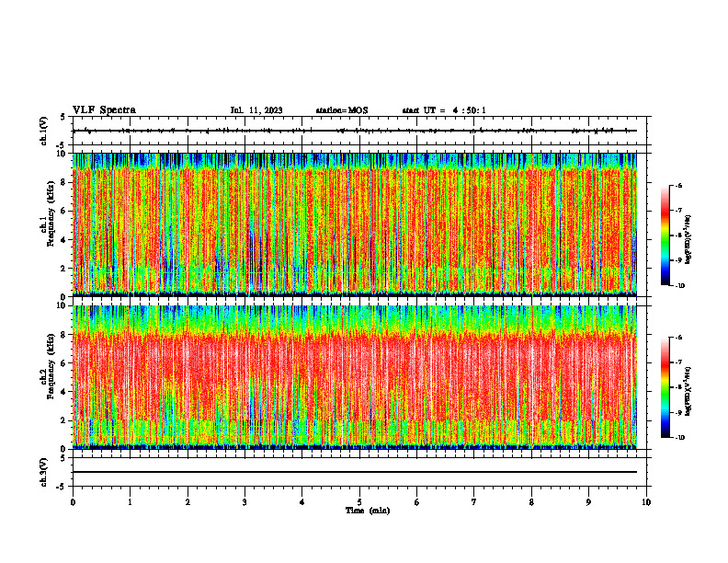The width and height of the screenshot is (728, 563).
Task: Click the "VLF Spectra" plot title
Action: click(x=104, y=110)
